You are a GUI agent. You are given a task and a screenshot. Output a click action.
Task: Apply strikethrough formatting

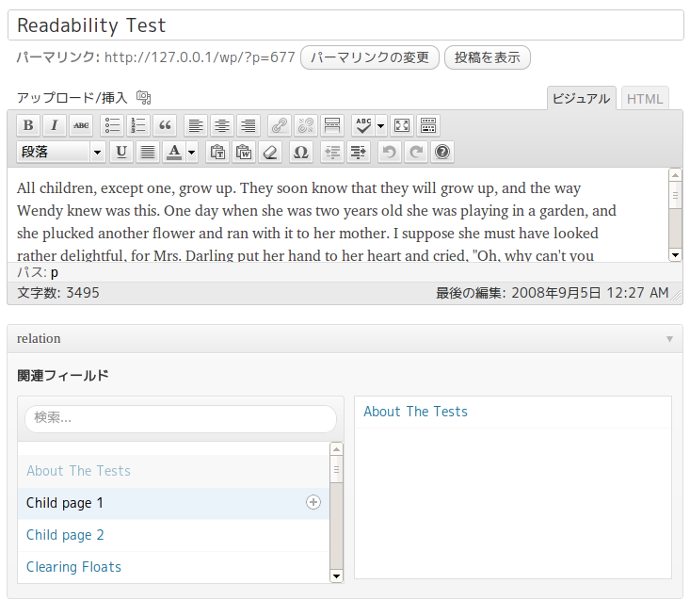(81, 125)
